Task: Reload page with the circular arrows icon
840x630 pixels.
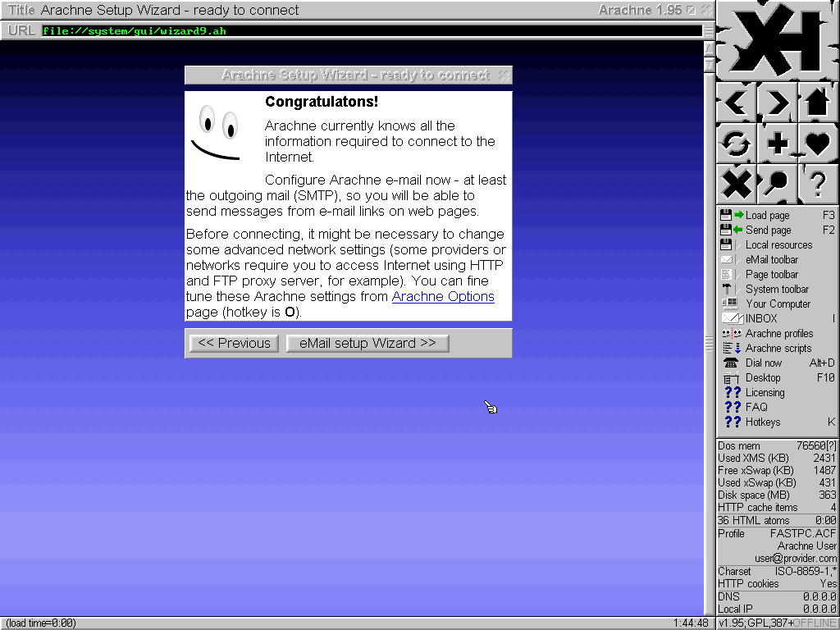Action: tap(737, 143)
